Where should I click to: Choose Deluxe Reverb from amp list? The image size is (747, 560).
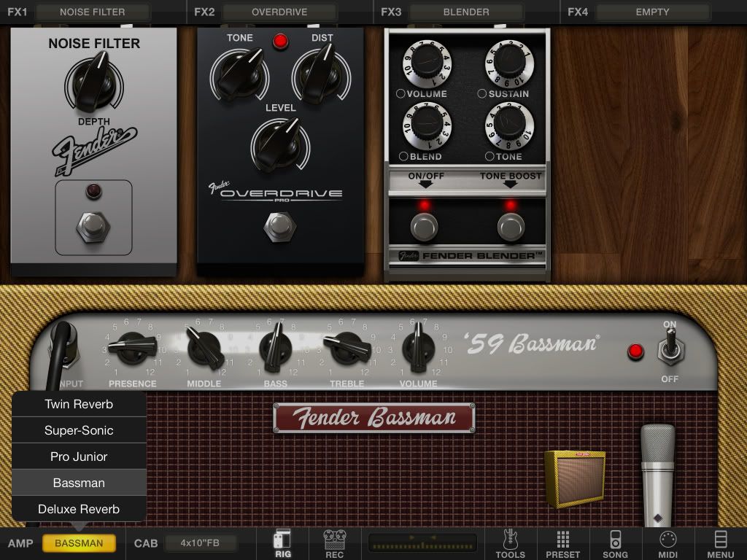[x=79, y=509]
